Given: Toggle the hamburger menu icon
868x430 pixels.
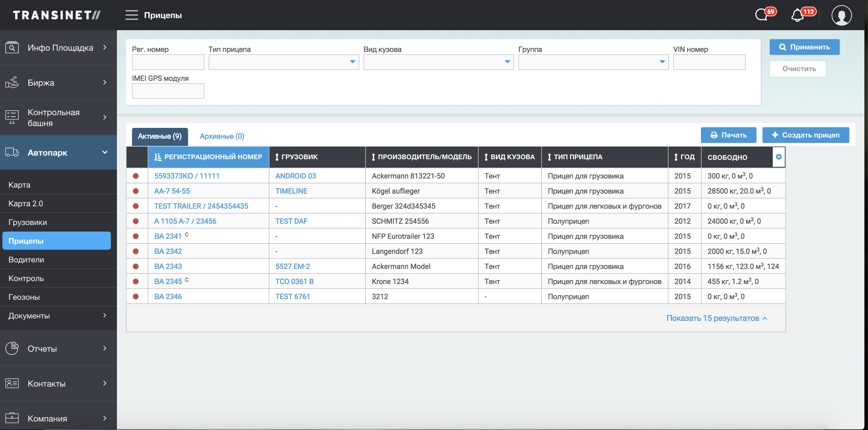Looking at the screenshot, I should click(131, 15).
